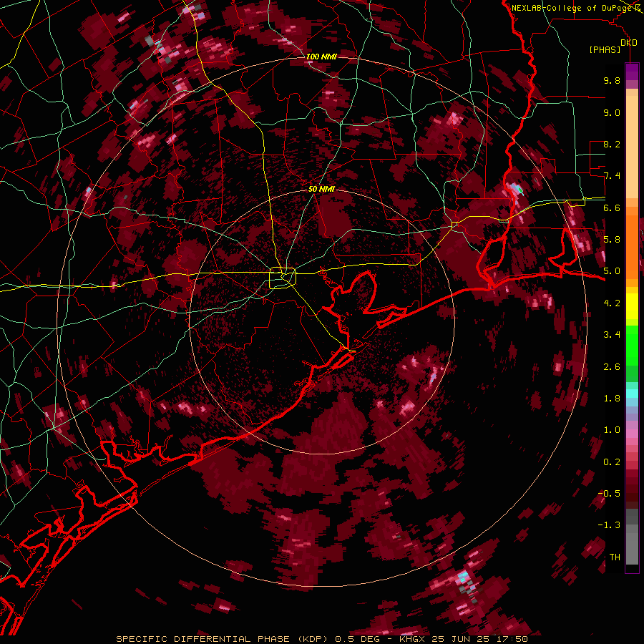Click the 7.4 value on the color scale

click(x=612, y=176)
